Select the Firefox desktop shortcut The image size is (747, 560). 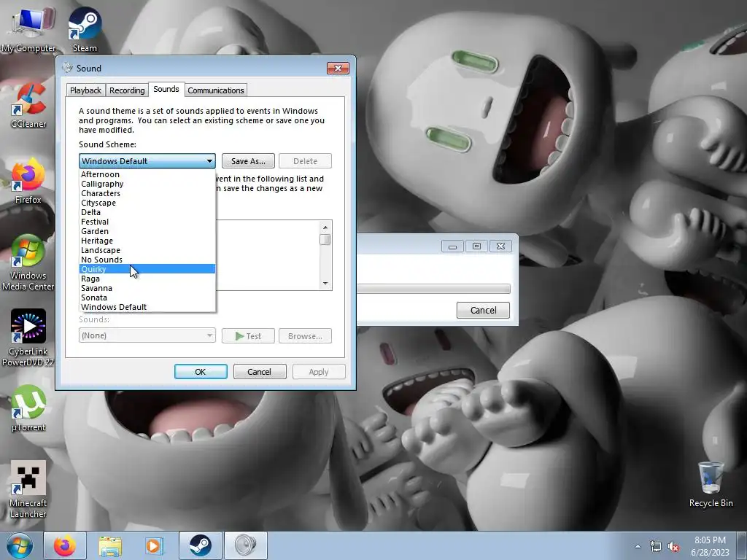tap(28, 182)
